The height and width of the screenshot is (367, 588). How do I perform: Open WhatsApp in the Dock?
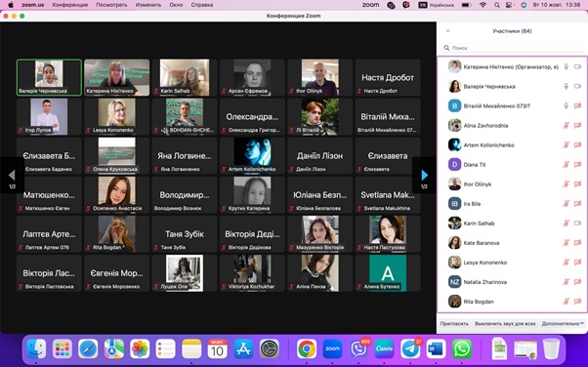[462, 348]
